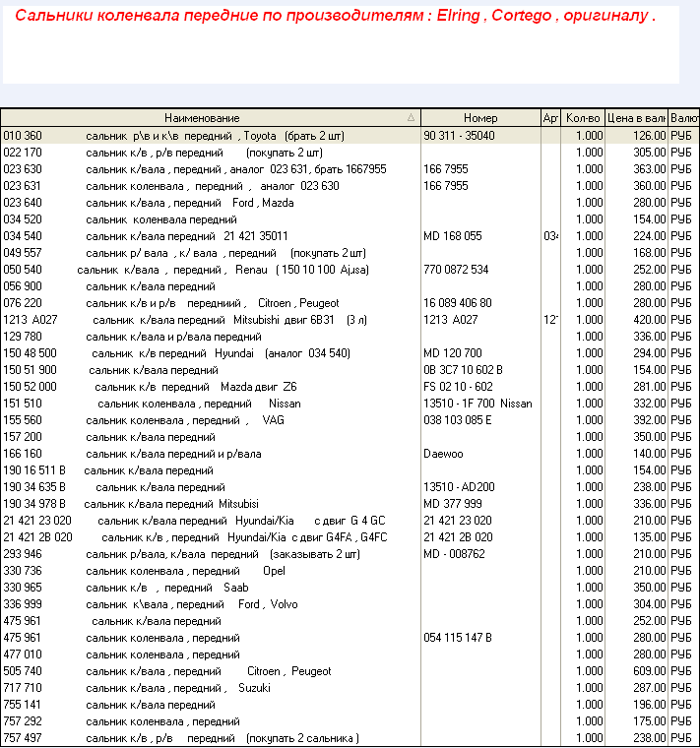700x748 pixels.
Task: Click the Цена в вал column header
Action: coord(636,118)
